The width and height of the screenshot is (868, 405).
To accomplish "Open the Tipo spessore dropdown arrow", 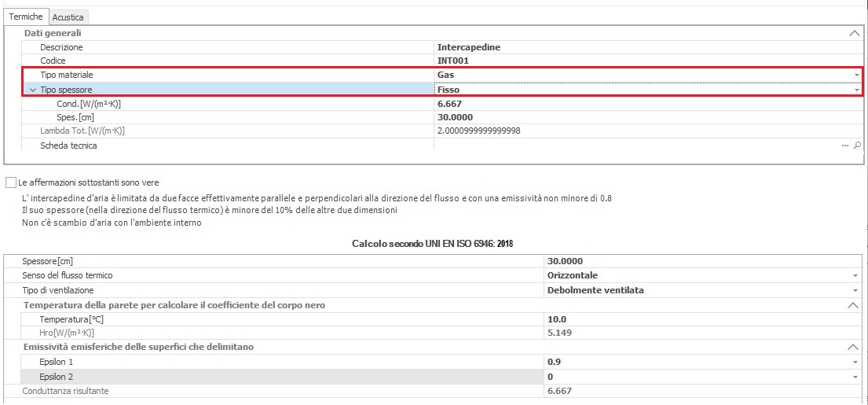I will [856, 90].
